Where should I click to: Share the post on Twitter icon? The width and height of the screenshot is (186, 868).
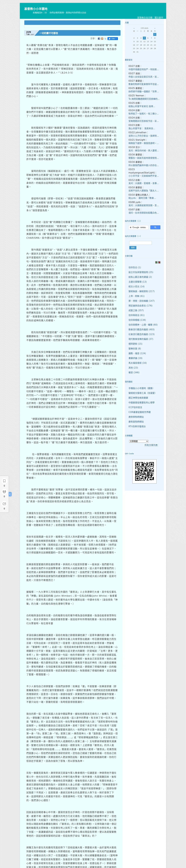(105, 39)
